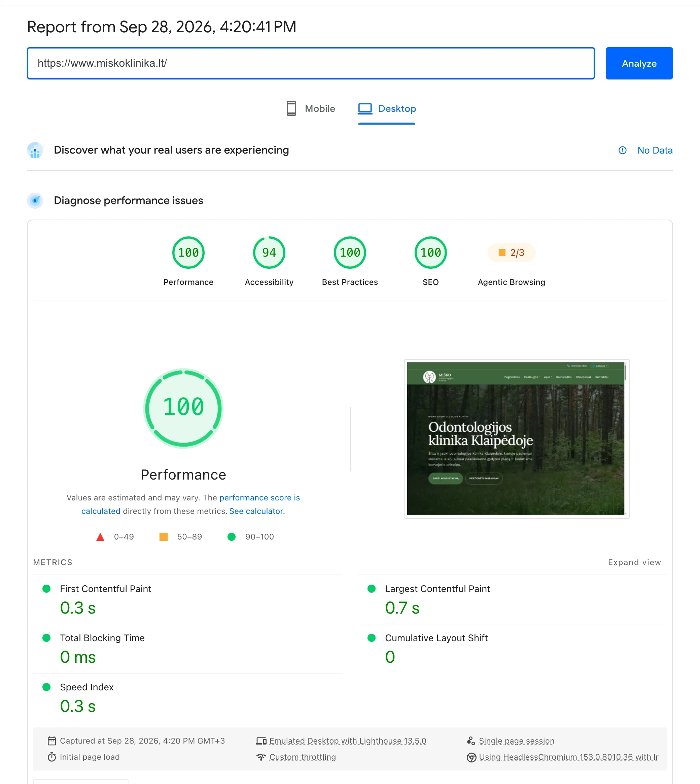Click the First Contentful Paint label

105,588
